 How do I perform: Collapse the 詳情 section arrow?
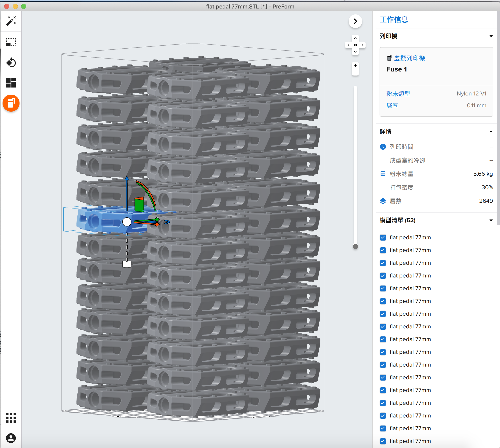coord(491,132)
